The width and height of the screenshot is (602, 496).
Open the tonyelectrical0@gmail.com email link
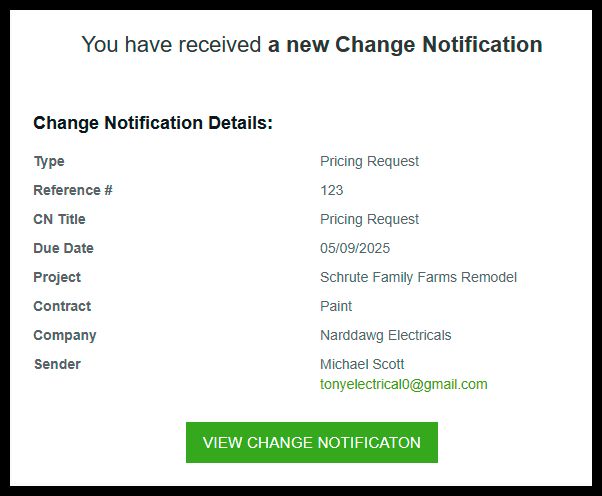coord(404,384)
